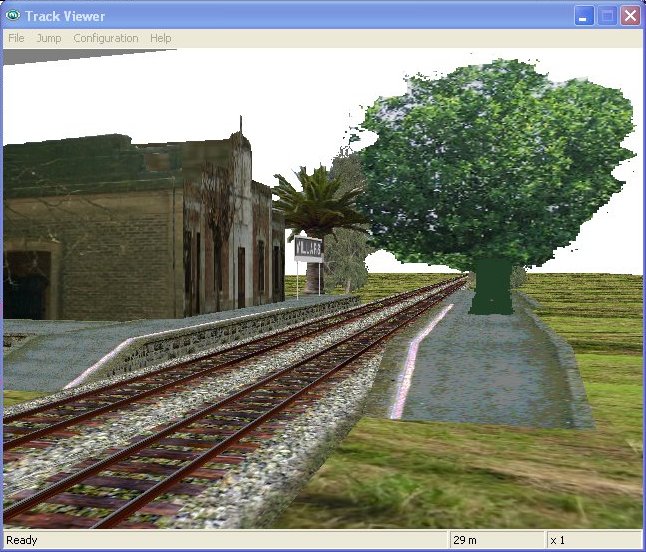This screenshot has height=552, width=646.
Task: Click the '29 m' status bar pane
Action: coord(495,540)
